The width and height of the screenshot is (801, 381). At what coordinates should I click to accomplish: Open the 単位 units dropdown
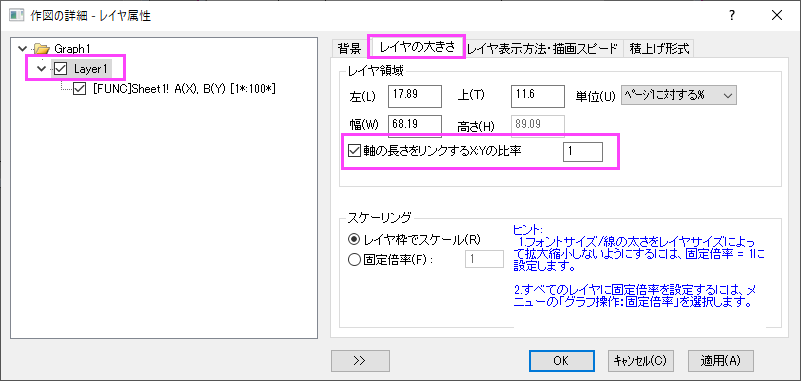pyautogui.click(x=678, y=95)
